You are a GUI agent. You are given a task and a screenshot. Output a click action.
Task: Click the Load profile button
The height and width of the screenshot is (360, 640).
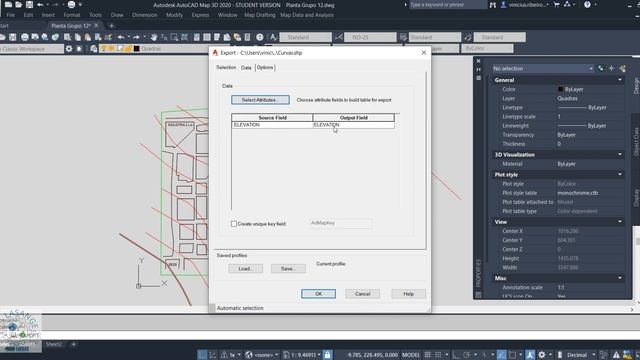tap(245, 269)
